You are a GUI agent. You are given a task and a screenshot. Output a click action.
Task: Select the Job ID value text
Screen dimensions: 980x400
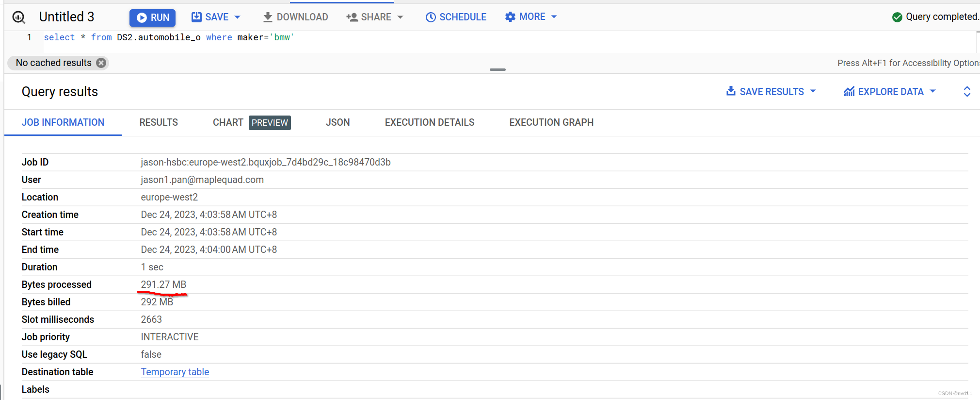[x=266, y=162]
